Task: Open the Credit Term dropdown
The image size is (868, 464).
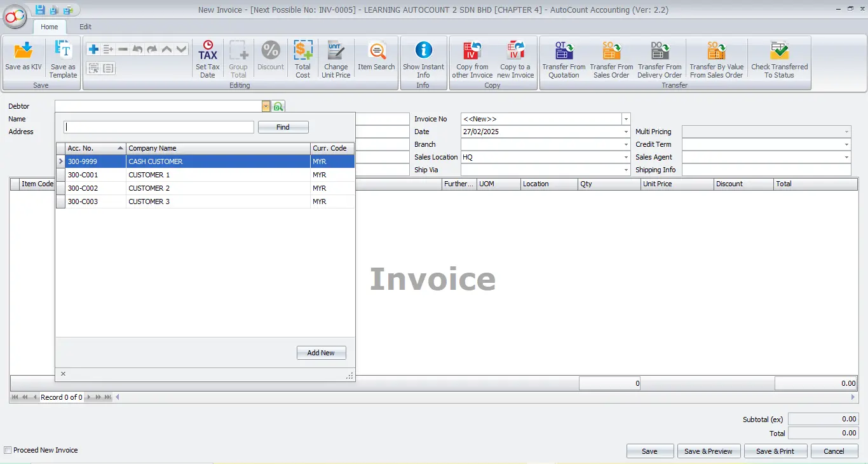Action: [847, 144]
